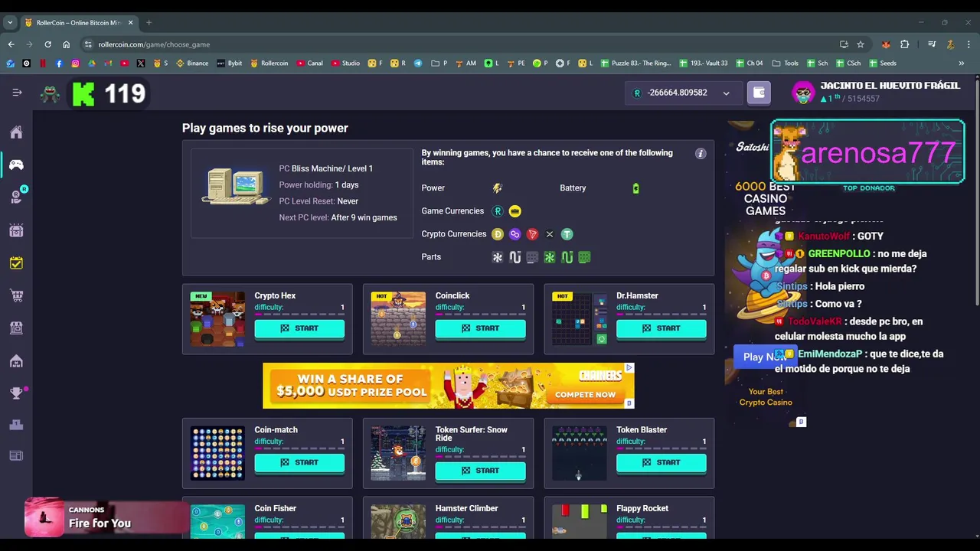Open the Tools bookmark folder
This screenshot has height=551, width=980.
click(786, 64)
